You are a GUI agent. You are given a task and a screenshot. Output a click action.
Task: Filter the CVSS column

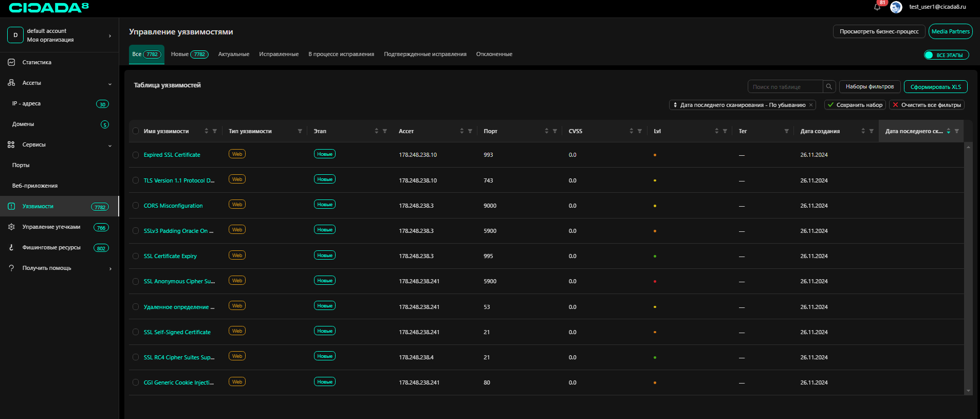click(x=640, y=131)
